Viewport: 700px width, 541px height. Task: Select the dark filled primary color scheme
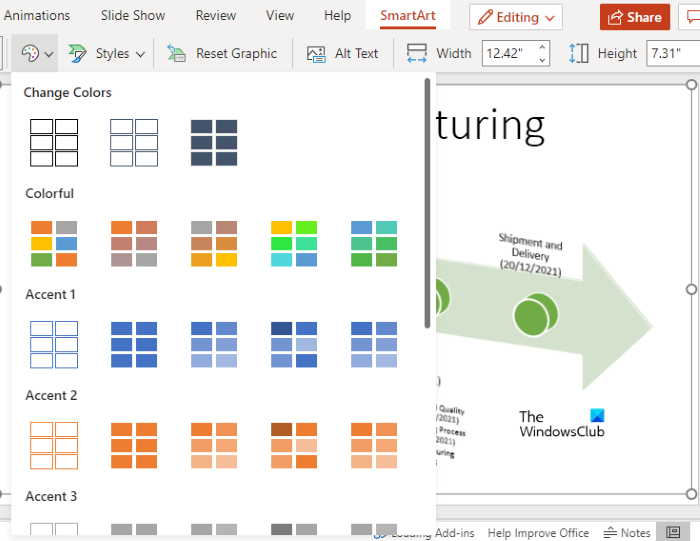(x=214, y=142)
